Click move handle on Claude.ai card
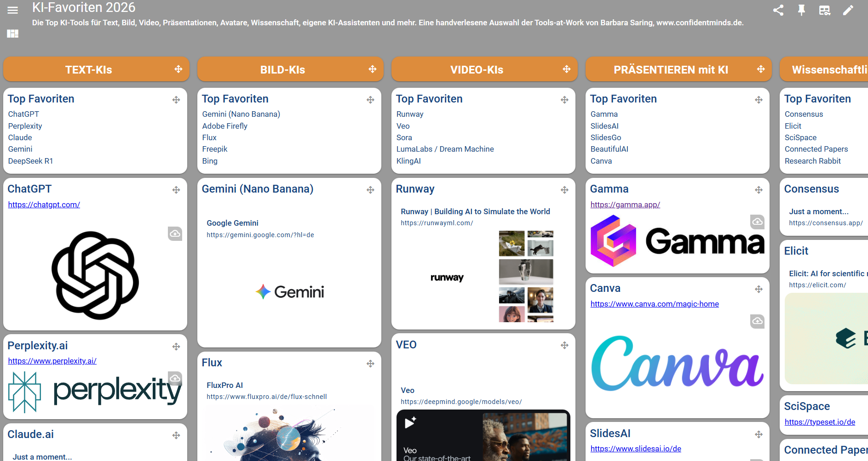Image resolution: width=868 pixels, height=461 pixels. click(x=176, y=435)
